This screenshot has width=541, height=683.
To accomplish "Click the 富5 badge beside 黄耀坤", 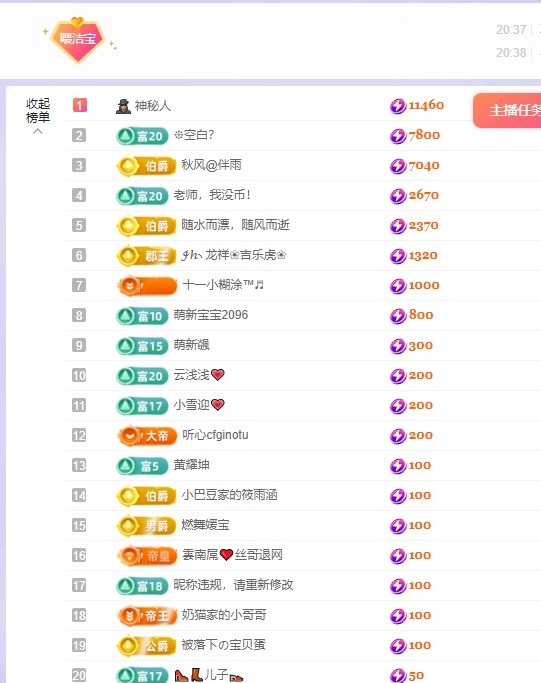I will click(142, 466).
